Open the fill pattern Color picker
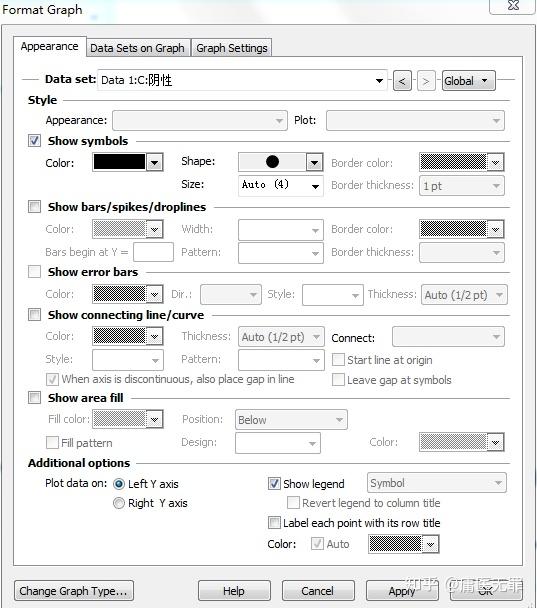The height and width of the screenshot is (608, 537). [462, 442]
